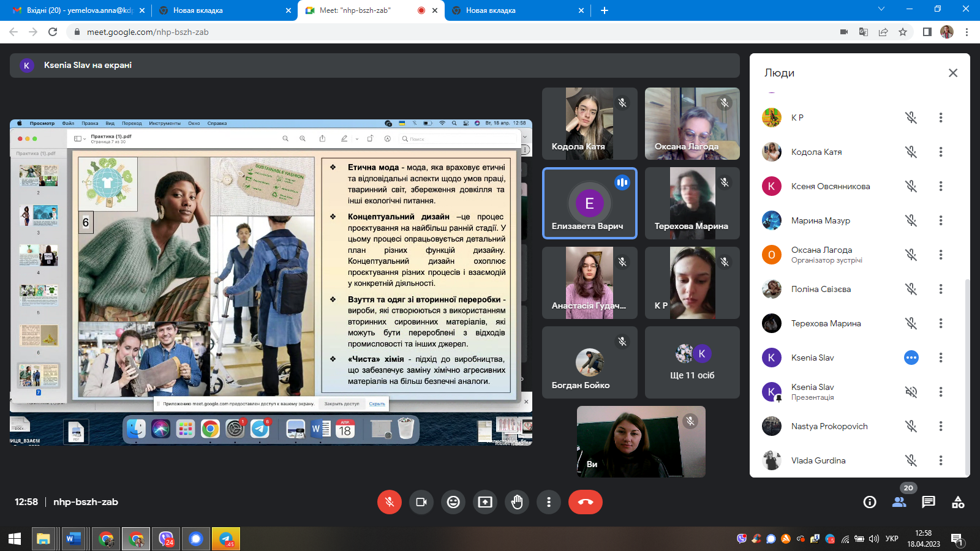Open options menu for Кодола Катя in list
Viewport: 980px width, 551px height.
941,152
